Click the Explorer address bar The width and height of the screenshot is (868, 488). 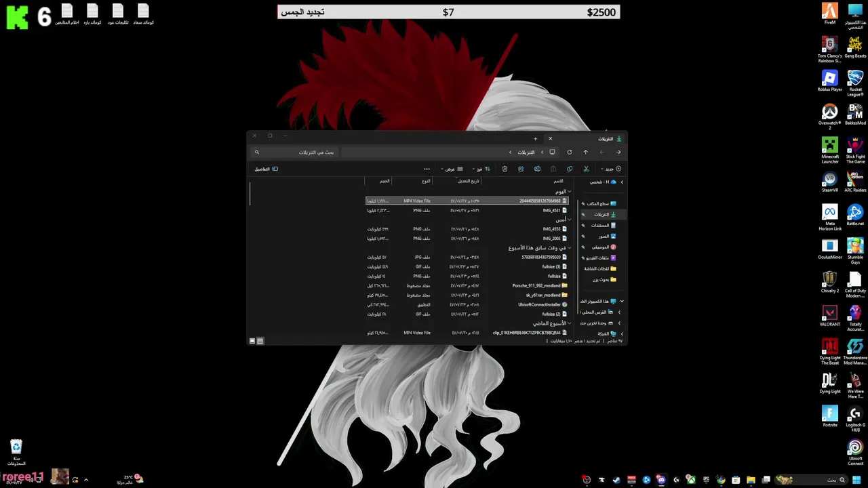450,152
